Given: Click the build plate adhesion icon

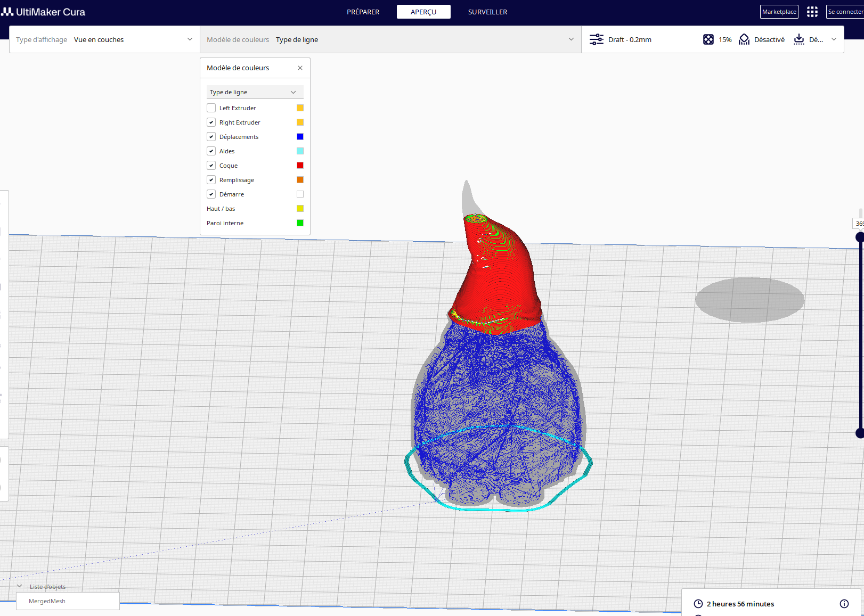Looking at the screenshot, I should pos(799,39).
